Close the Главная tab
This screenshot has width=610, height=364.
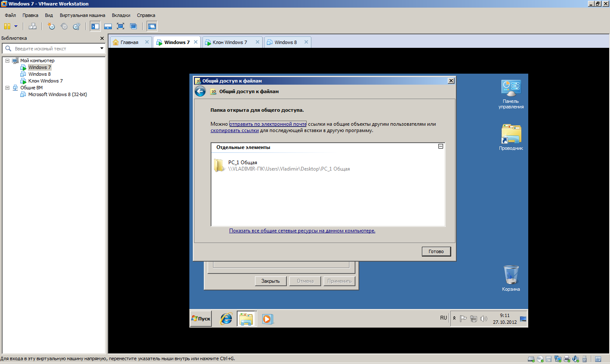click(x=147, y=42)
